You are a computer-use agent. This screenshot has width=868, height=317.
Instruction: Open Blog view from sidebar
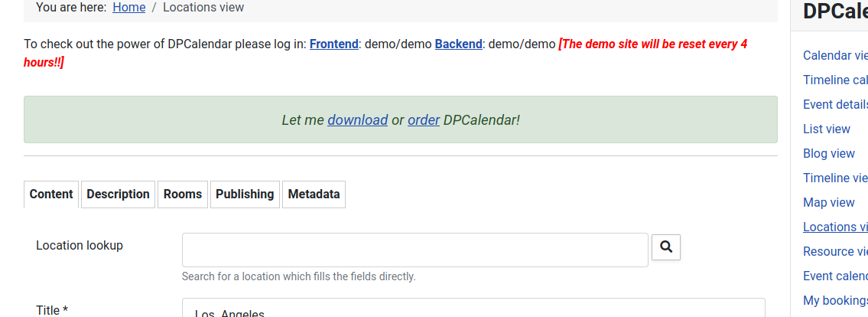coord(829,153)
